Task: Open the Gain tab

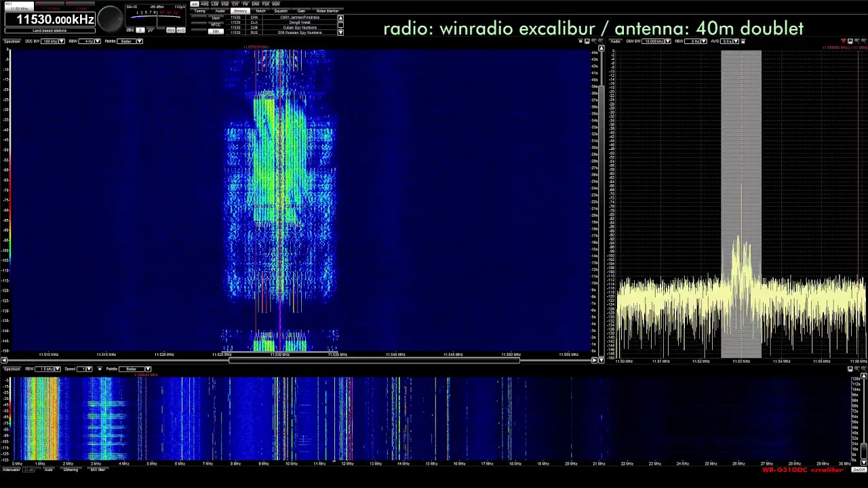Action: click(301, 11)
